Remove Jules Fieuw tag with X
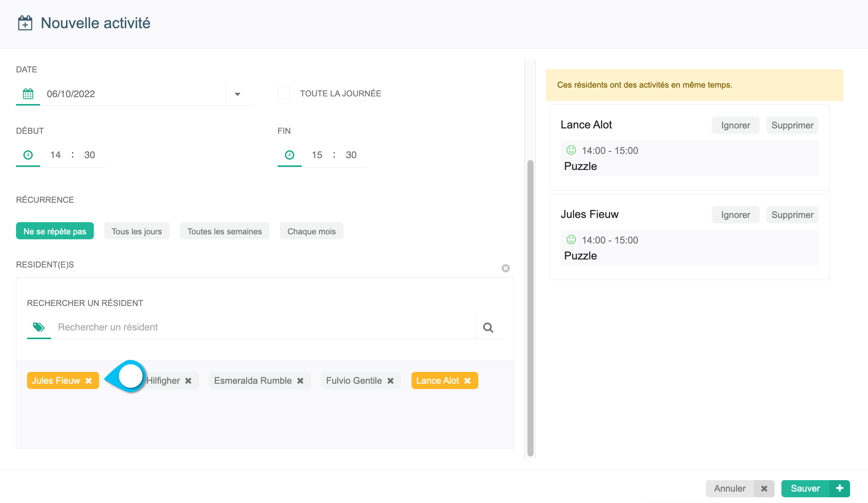 point(88,381)
